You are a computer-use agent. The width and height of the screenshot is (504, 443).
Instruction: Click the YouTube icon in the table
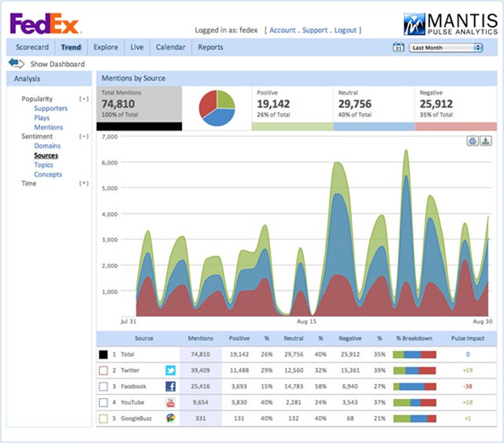click(x=170, y=402)
